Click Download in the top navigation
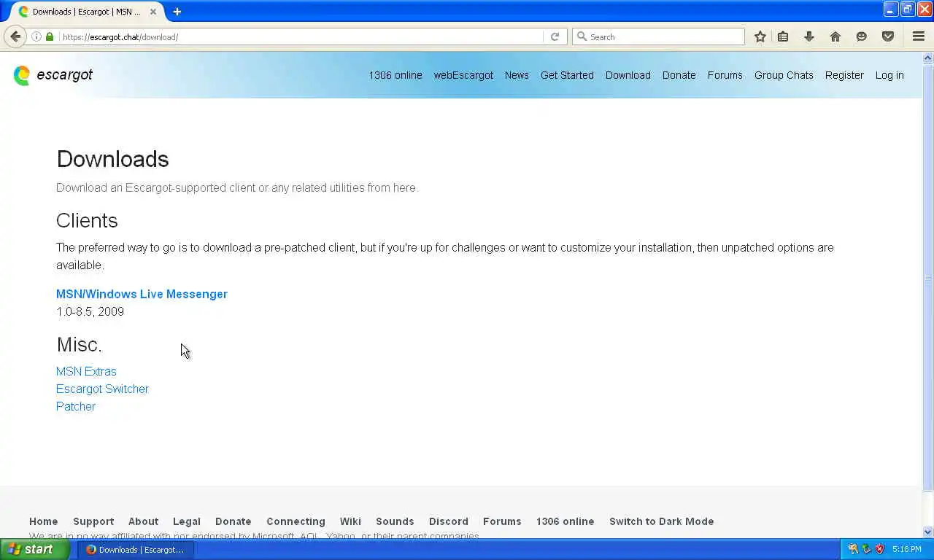 pyautogui.click(x=628, y=75)
